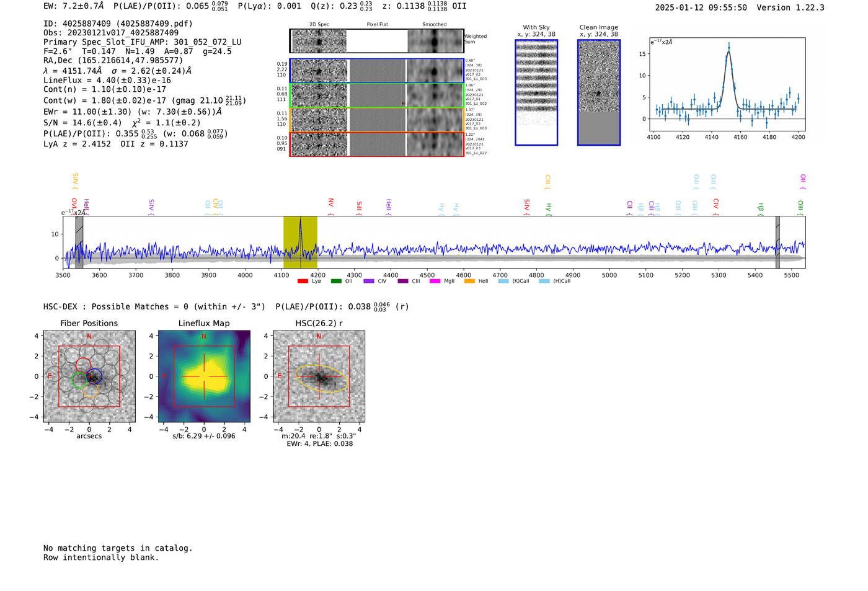The height and width of the screenshot is (591, 868).
Task: Select the Clean Image panel
Action: click(x=599, y=92)
